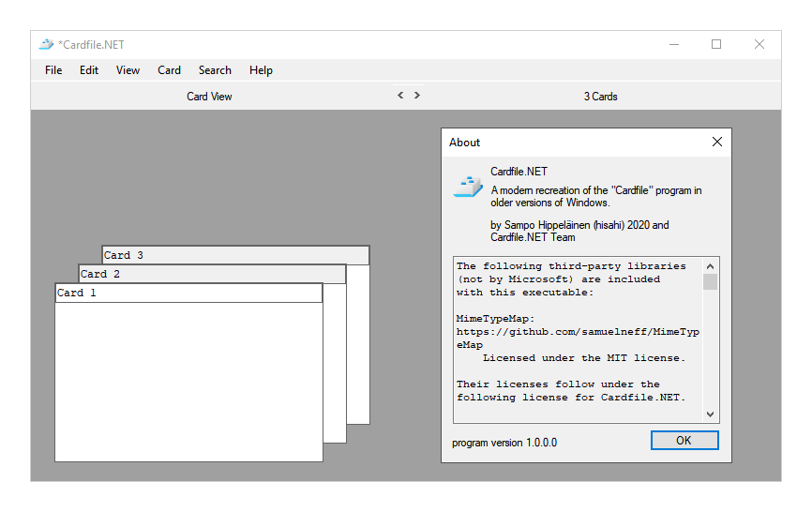The height and width of the screenshot is (512, 812).
Task: Select the Card 3 header
Action: (235, 255)
